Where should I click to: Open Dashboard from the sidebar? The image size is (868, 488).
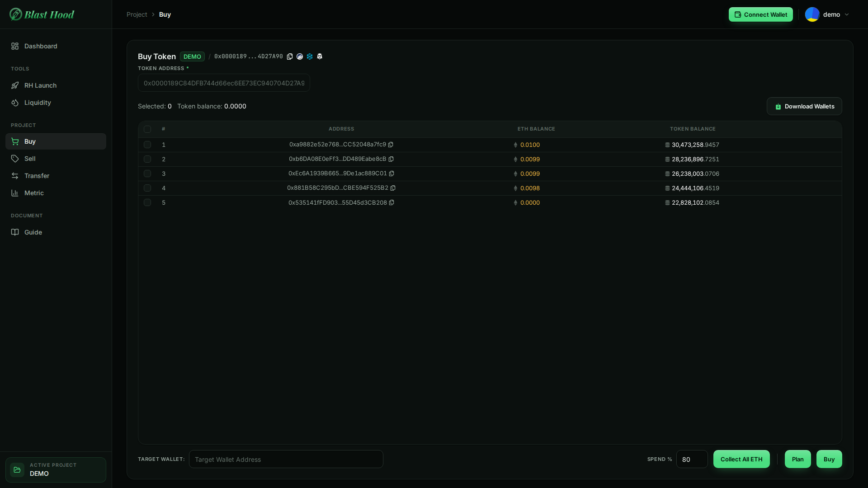coord(56,46)
